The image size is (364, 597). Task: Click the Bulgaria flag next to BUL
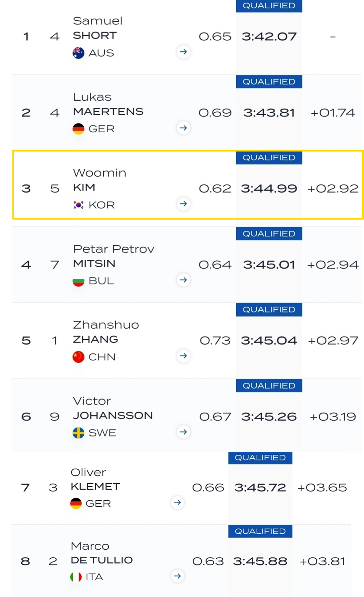[x=78, y=281]
